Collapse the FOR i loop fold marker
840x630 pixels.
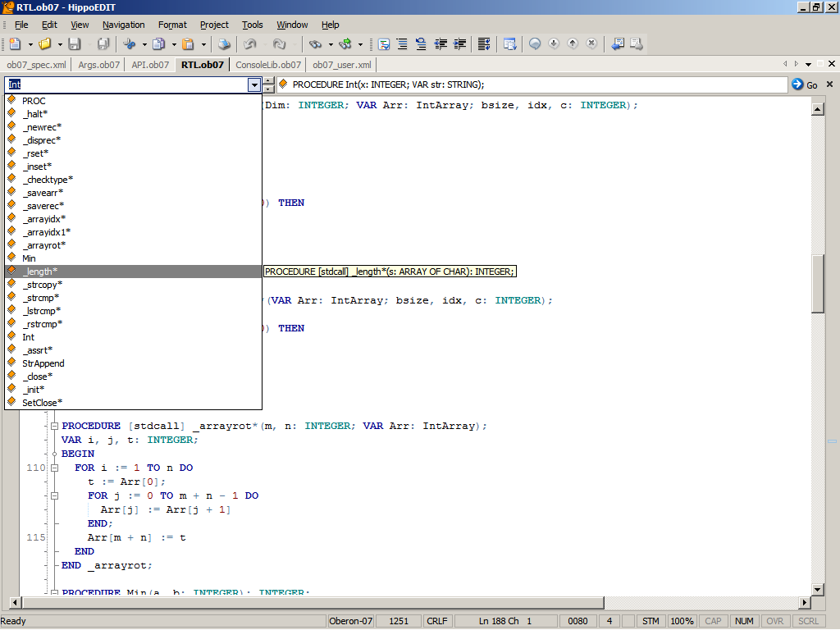point(54,468)
